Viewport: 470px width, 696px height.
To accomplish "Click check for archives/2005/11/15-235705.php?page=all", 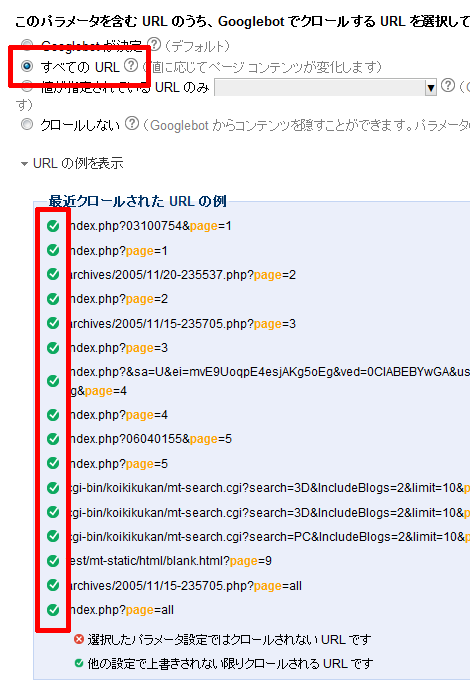I will (x=53, y=585).
